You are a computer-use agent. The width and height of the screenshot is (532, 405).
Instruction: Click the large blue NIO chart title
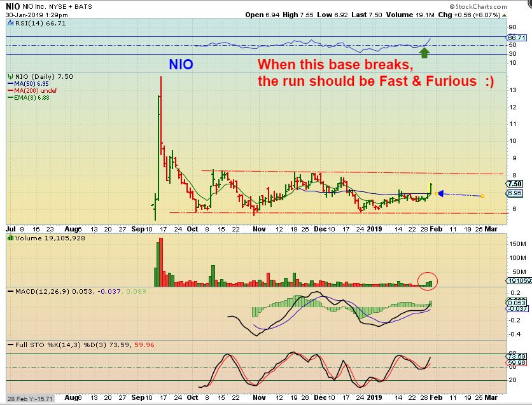(181, 65)
